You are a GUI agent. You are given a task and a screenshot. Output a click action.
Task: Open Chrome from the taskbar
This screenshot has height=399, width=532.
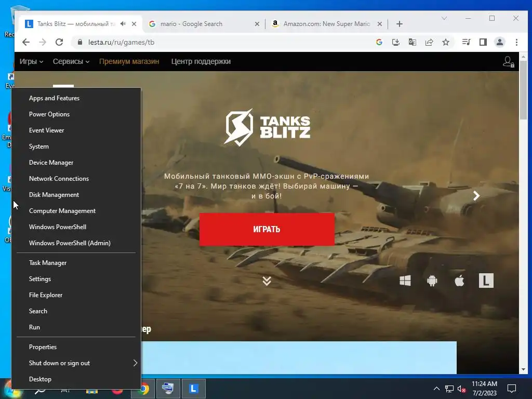[x=143, y=389]
